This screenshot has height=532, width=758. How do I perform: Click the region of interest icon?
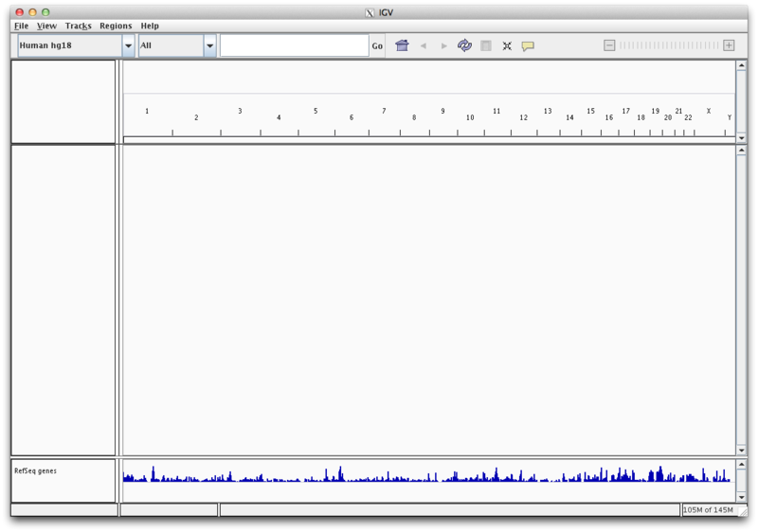(486, 45)
